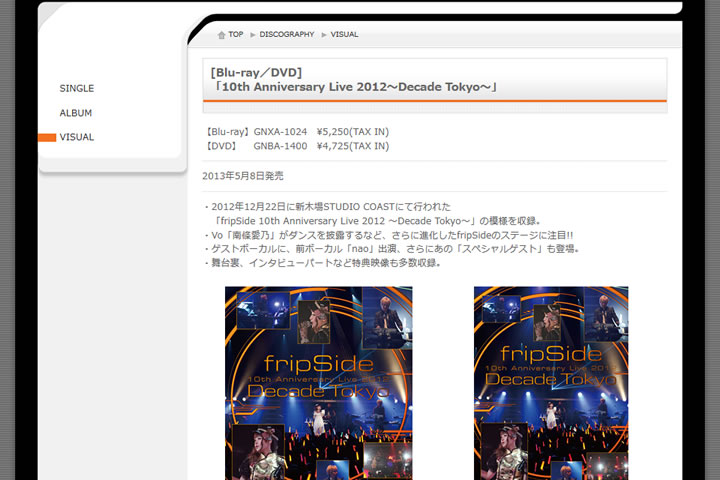Click the line mentioning 南條愛乃
720x480 pixels.
pyautogui.click(x=388, y=235)
